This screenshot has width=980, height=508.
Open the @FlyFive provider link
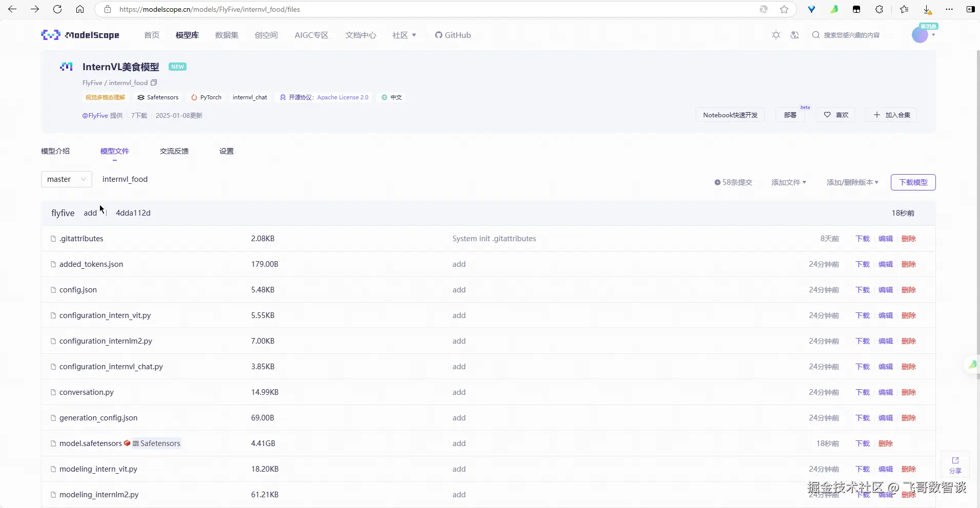(x=95, y=115)
